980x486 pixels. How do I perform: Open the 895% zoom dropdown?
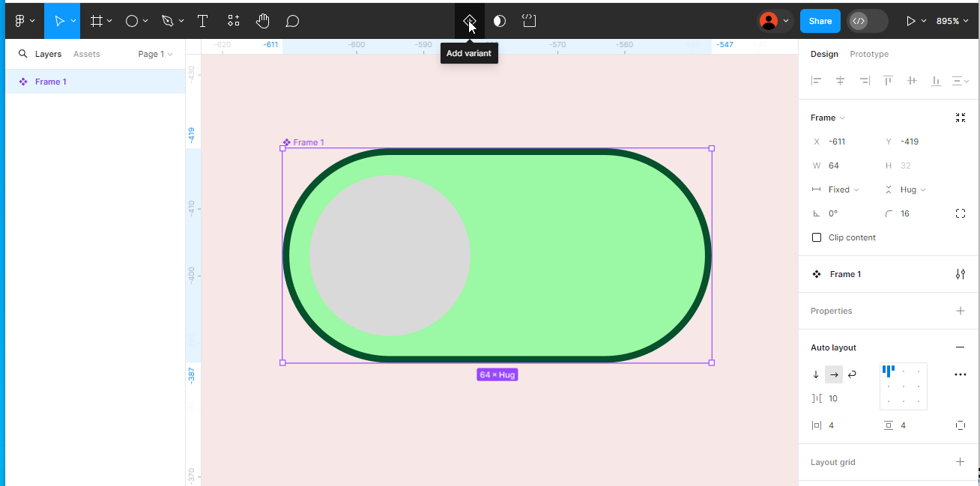952,21
